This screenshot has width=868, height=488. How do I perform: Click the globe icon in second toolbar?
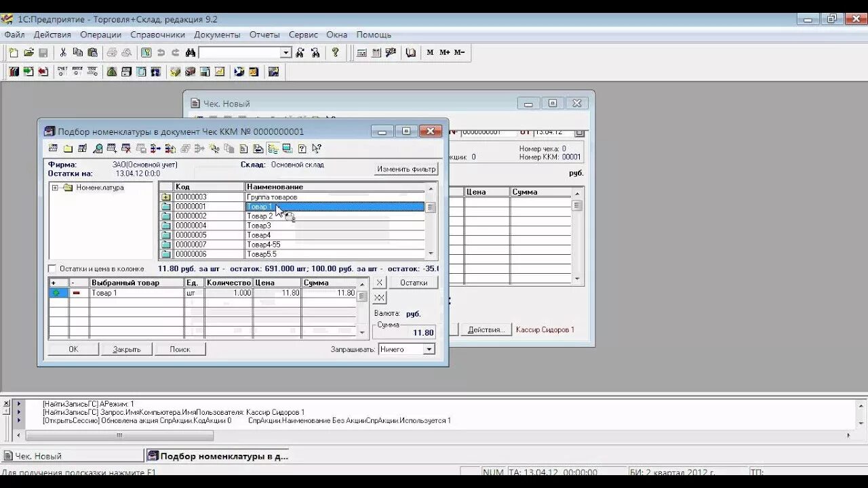(x=239, y=72)
